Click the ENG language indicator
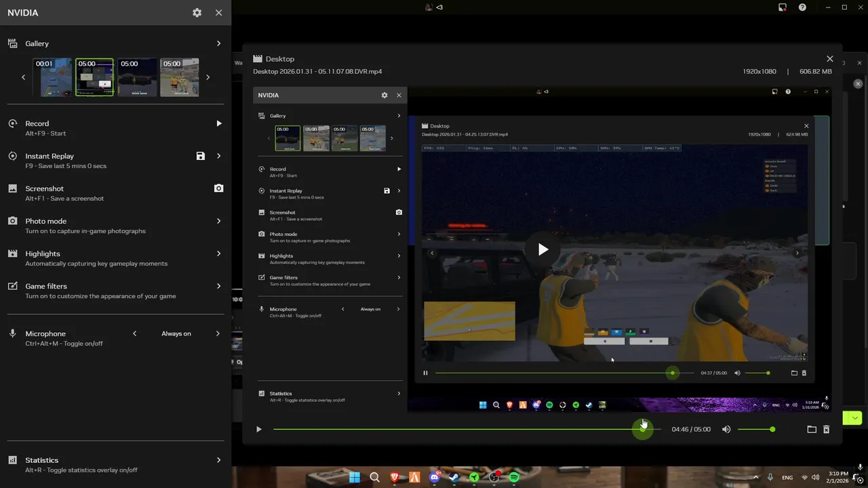The image size is (868, 488). [787, 477]
